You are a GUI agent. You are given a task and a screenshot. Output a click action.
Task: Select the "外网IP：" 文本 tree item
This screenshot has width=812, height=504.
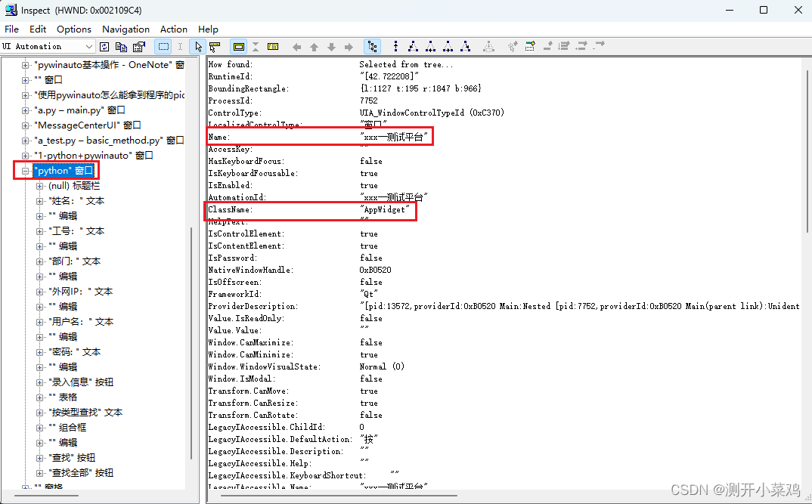coord(81,292)
